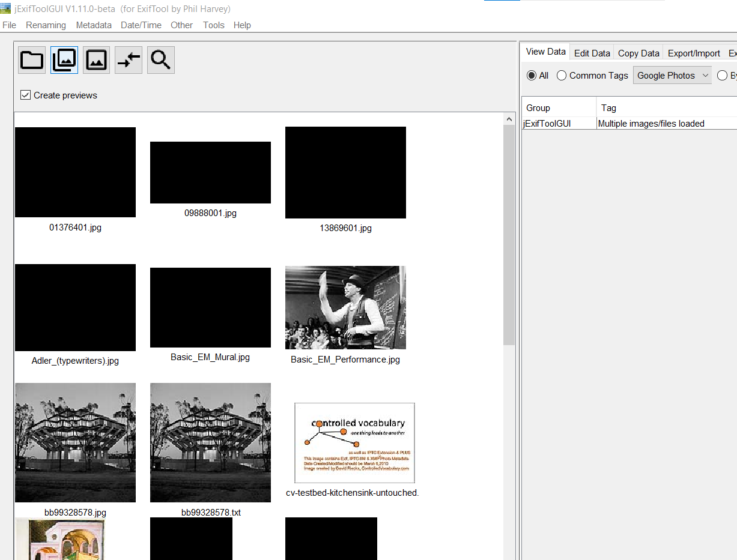The height and width of the screenshot is (560, 737).
Task: Click the jExifToolGUI application icon
Action: point(6,8)
